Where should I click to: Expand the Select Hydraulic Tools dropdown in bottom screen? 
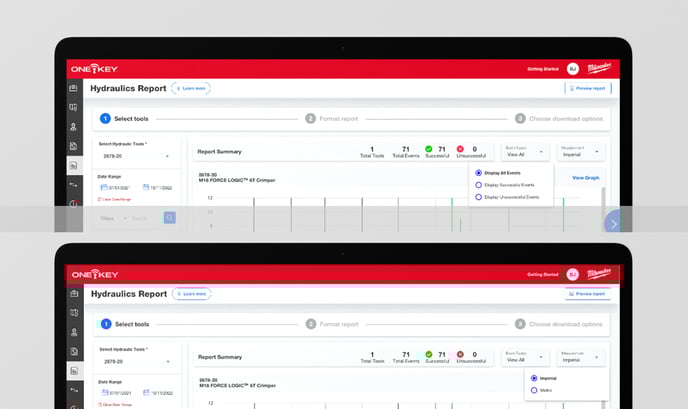tap(137, 362)
